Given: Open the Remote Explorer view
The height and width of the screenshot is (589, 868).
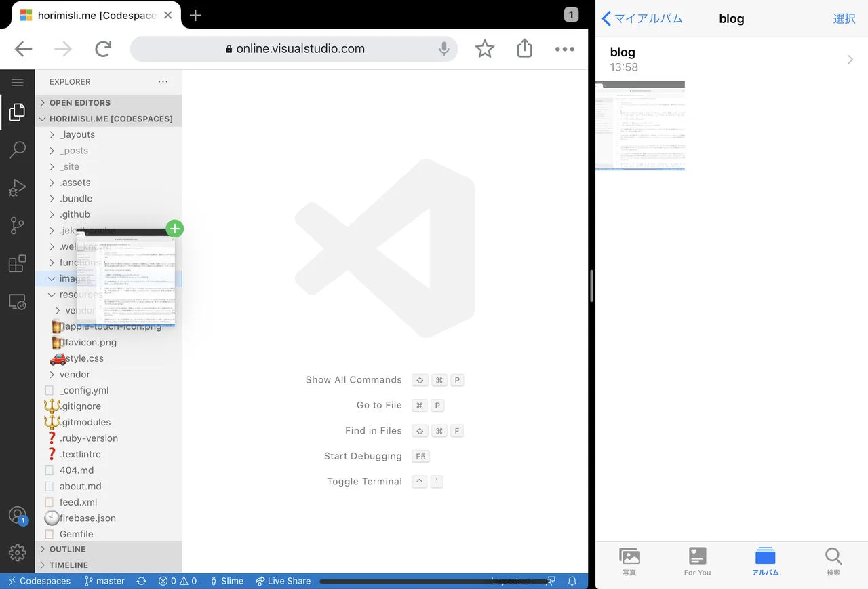Looking at the screenshot, I should point(17,302).
